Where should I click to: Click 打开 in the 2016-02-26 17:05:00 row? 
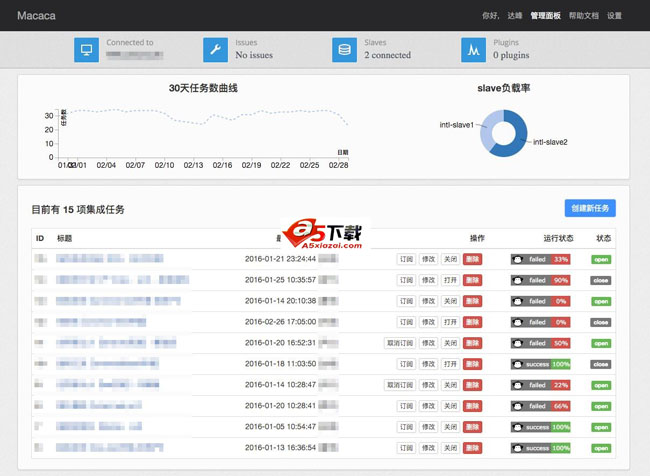(x=450, y=322)
